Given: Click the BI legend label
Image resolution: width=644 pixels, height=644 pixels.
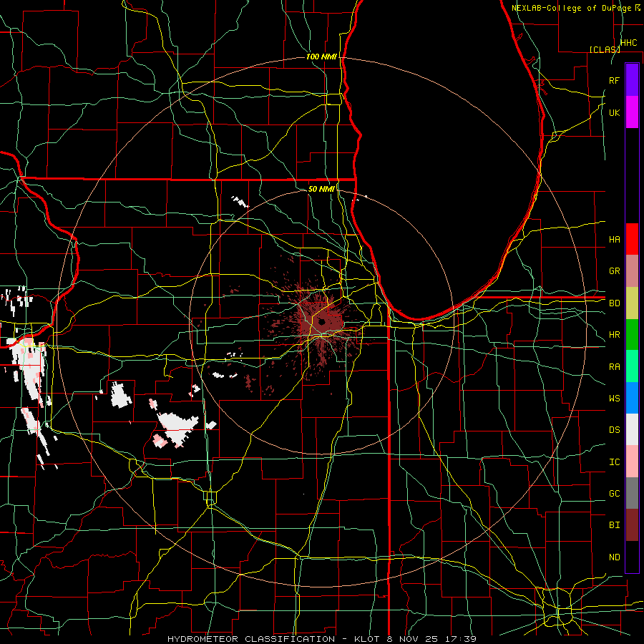Looking at the screenshot, I should 615,525.
